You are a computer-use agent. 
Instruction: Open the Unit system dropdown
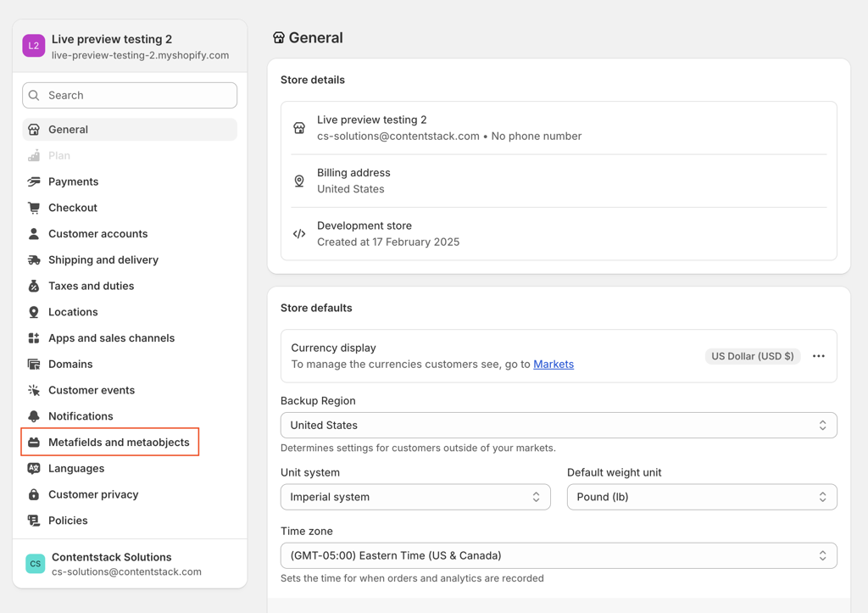coord(415,497)
